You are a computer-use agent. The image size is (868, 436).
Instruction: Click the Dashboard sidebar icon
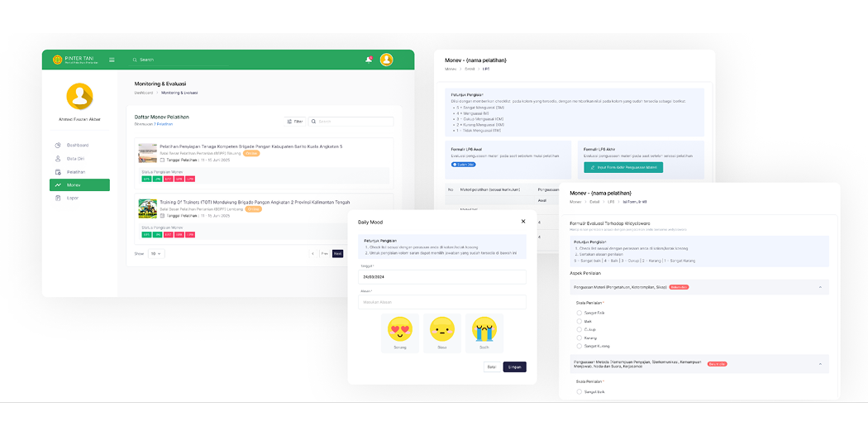pyautogui.click(x=58, y=145)
